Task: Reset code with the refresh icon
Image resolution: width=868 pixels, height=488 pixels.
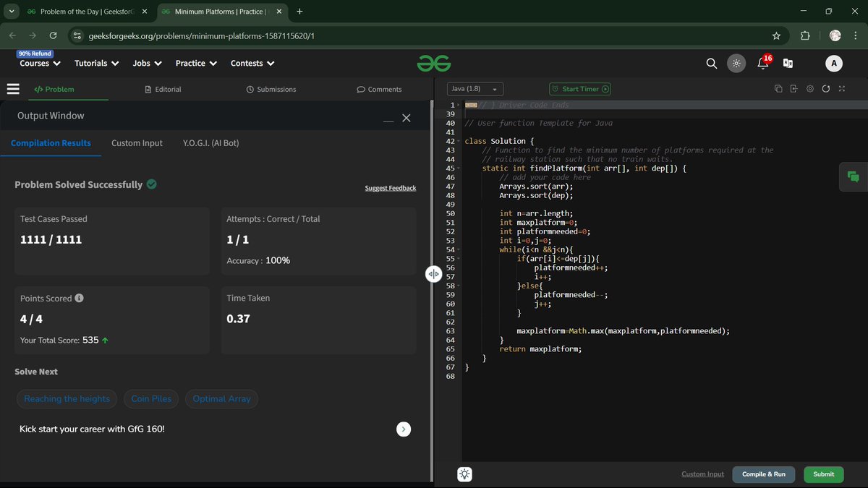Action: 825,89
